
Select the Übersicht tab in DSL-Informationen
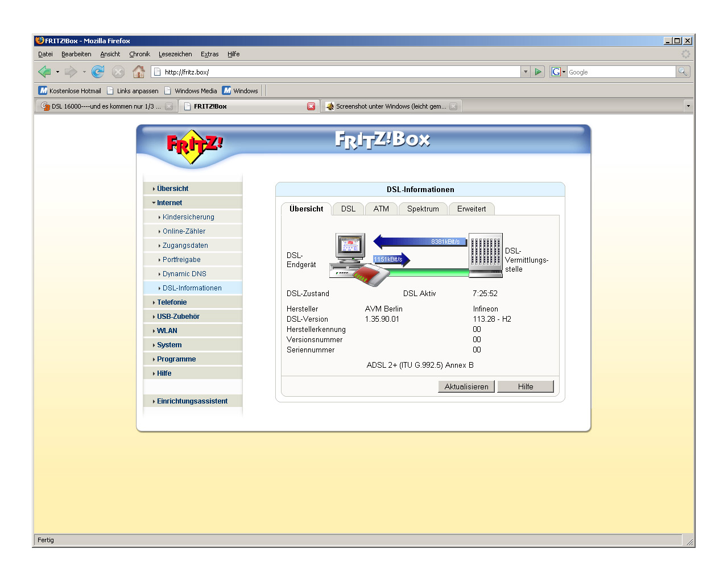(x=306, y=209)
